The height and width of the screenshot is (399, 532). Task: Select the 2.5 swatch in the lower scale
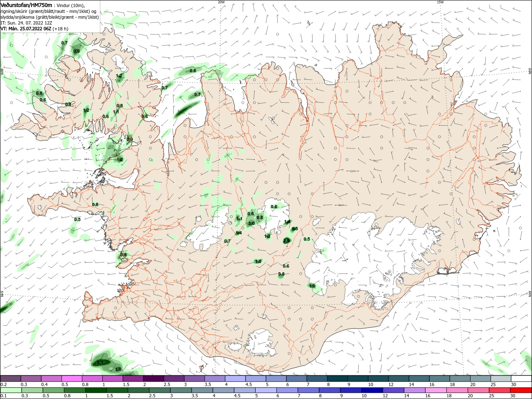[x=160, y=390]
